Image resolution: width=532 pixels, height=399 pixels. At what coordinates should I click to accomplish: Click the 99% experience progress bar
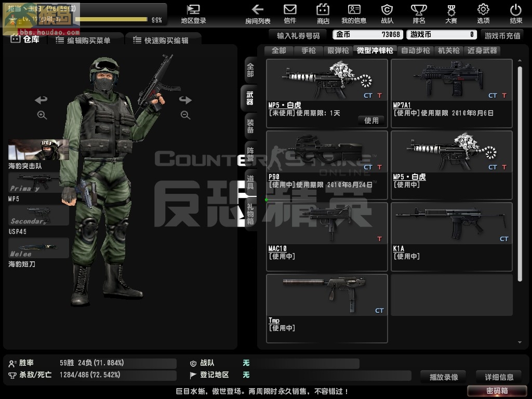tap(111, 19)
